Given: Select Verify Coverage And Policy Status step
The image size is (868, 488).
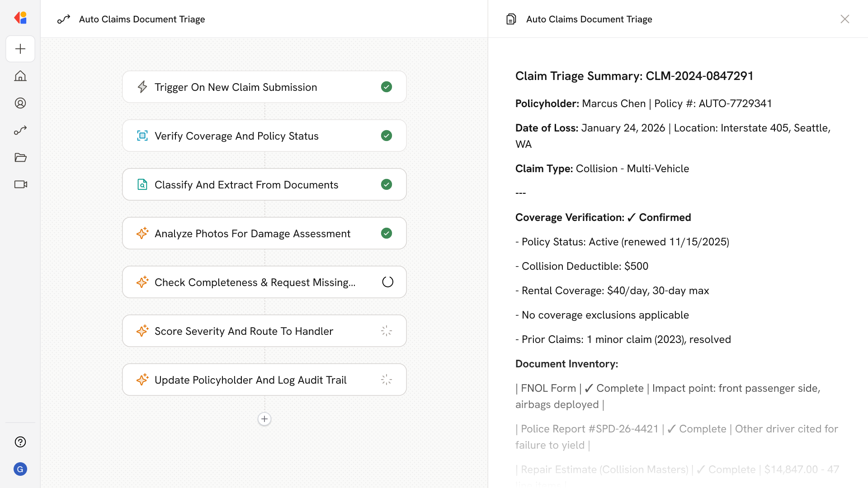Looking at the screenshot, I should (236, 136).
